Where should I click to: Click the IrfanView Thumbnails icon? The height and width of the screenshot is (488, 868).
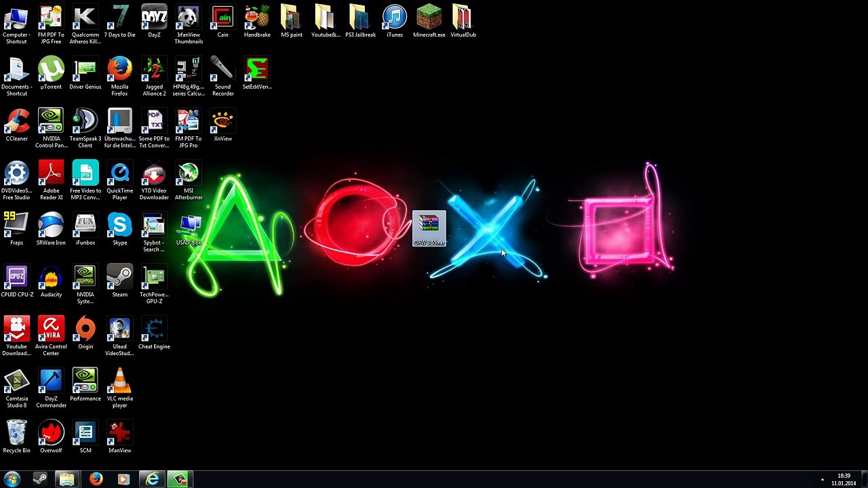pyautogui.click(x=189, y=24)
